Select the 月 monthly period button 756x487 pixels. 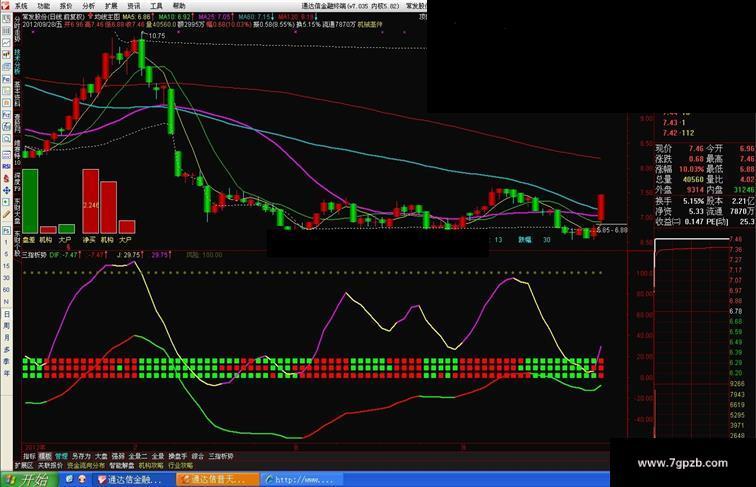point(6,338)
